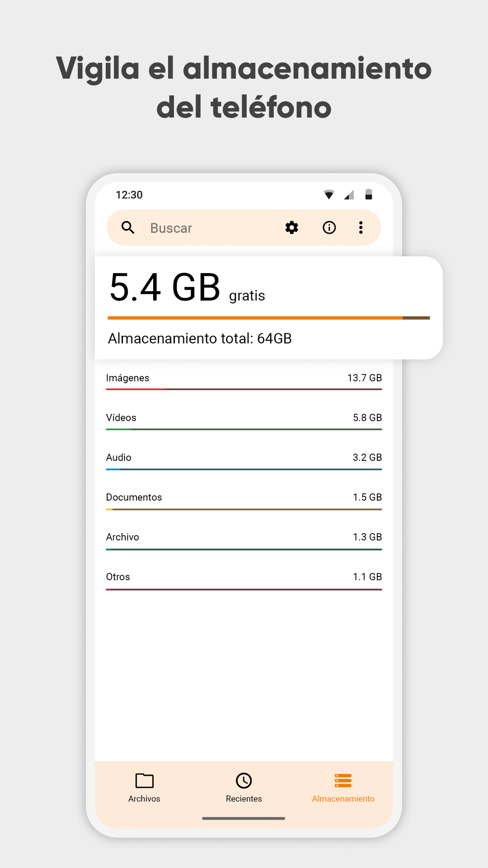The image size is (488, 868).
Task: Open the Imágenes storage category
Action: [244, 381]
